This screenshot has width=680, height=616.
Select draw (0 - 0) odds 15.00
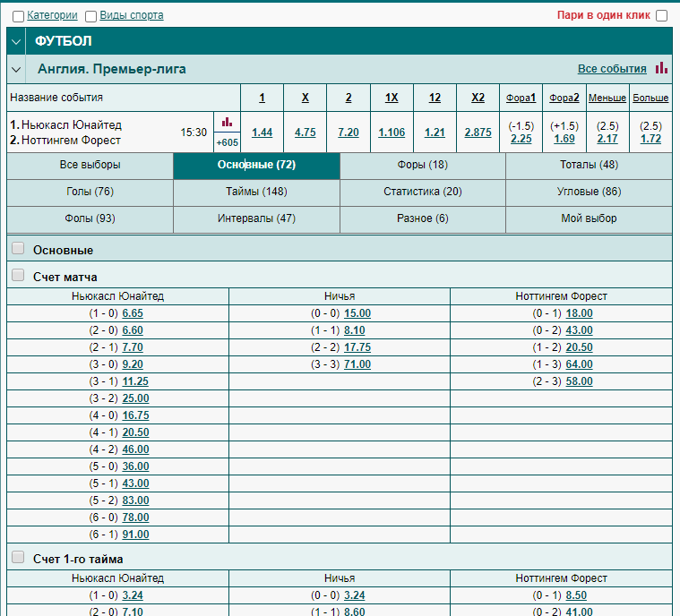[357, 313]
